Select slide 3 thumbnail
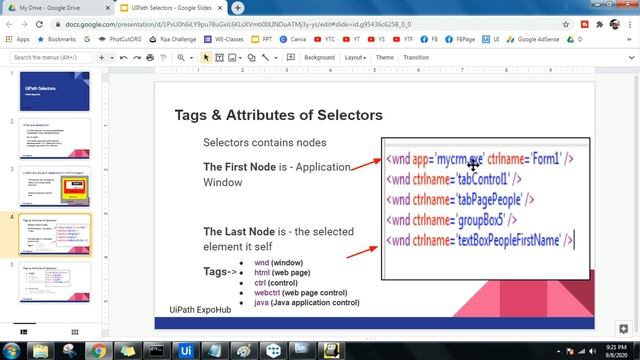This screenshot has height=360, width=640. (x=55, y=187)
